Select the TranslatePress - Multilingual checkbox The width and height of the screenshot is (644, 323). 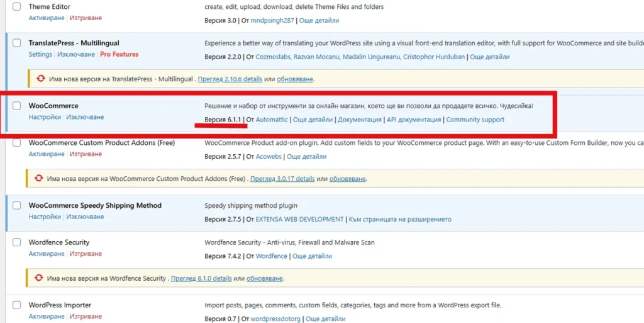click(x=16, y=43)
